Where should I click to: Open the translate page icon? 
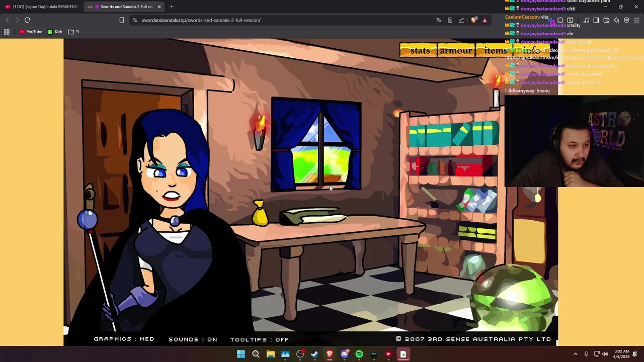(439, 20)
